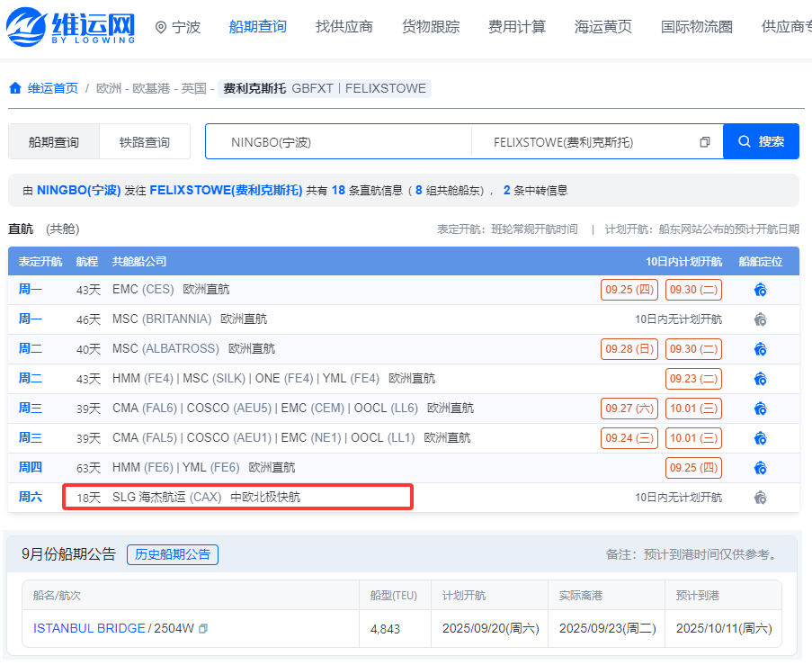
Task: Click the home icon before 维运首页
Action: [x=15, y=88]
